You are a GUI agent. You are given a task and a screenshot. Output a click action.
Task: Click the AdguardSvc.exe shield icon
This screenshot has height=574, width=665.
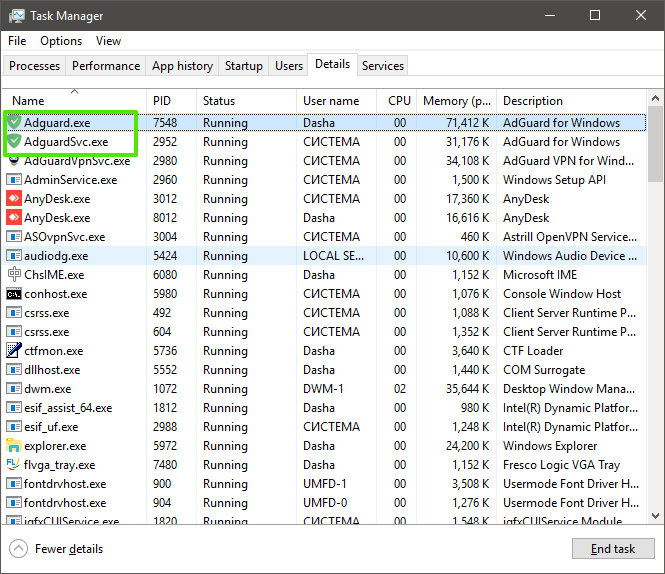(14, 142)
